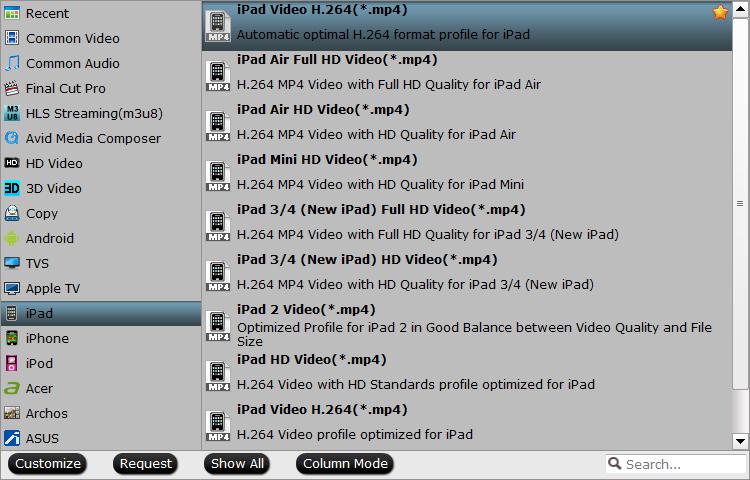Click the search magnifier icon
The image size is (750, 480).
click(x=615, y=463)
